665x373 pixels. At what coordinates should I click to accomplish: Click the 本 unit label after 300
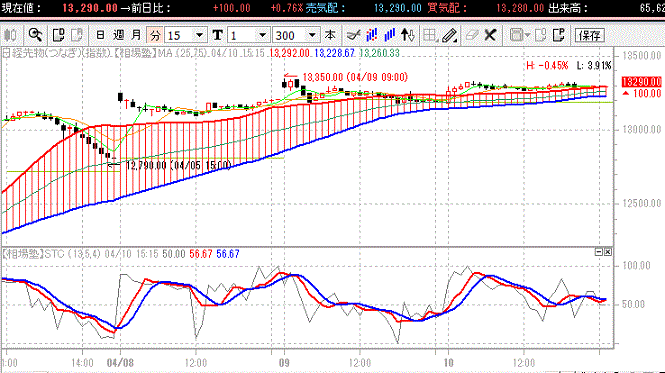330,35
